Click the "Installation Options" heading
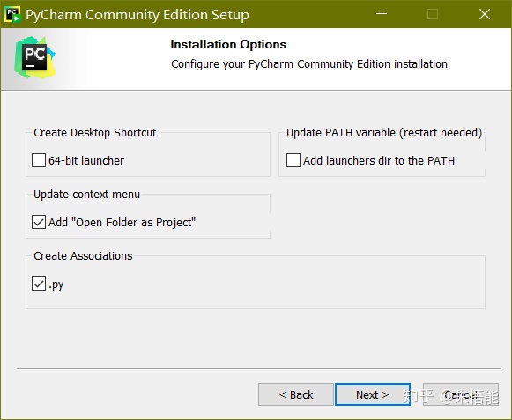The width and height of the screenshot is (512, 420). tap(228, 44)
